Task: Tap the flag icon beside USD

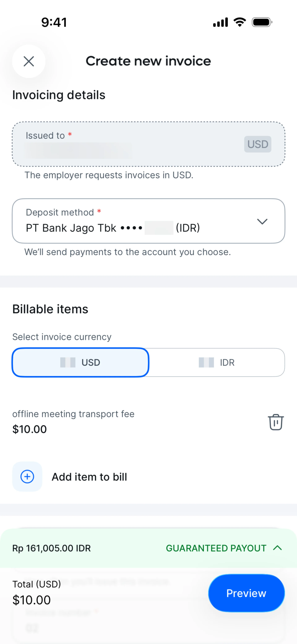Action: pos(68,362)
